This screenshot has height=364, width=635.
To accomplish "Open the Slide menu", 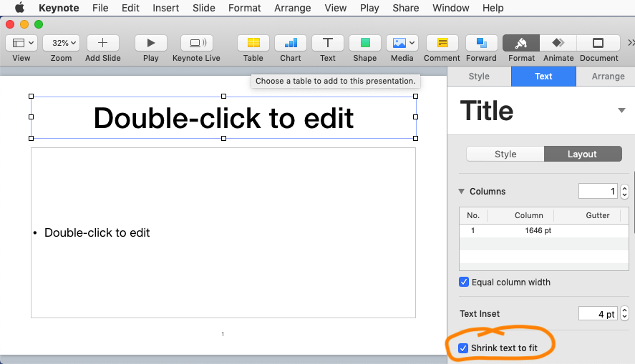I will (x=204, y=8).
